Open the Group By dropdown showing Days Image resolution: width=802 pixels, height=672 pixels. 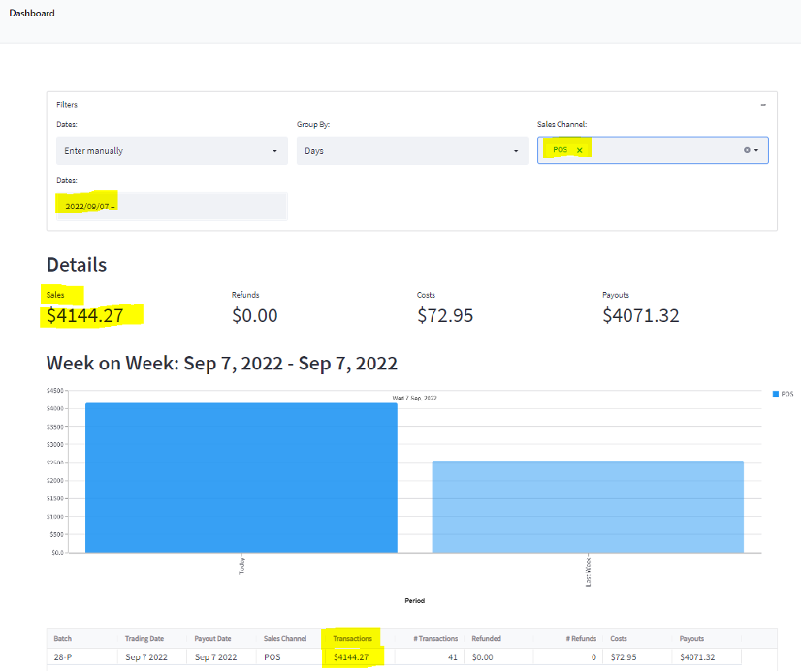(x=411, y=150)
